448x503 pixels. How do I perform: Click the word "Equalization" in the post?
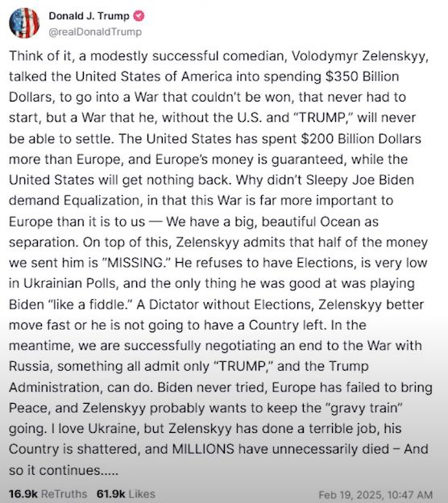click(x=102, y=201)
